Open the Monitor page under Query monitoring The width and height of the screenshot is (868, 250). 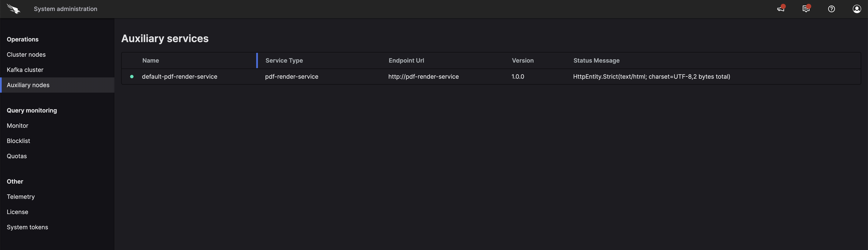pos(17,125)
